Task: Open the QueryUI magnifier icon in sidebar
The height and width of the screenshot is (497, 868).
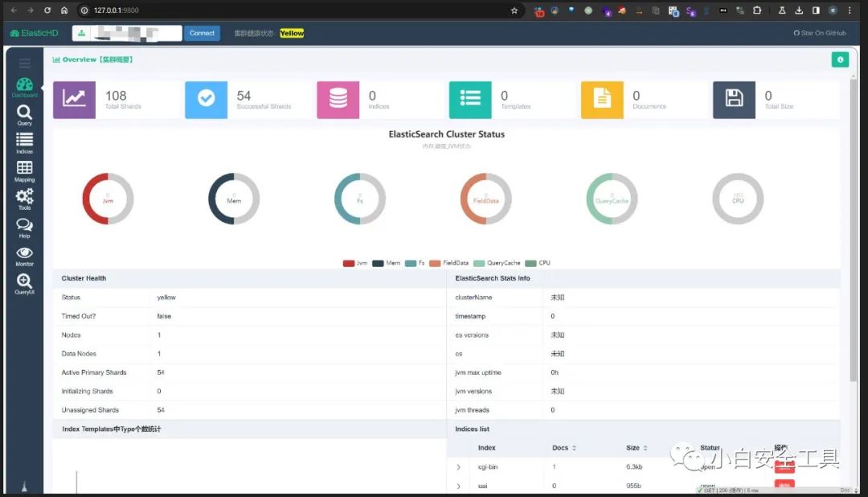Action: [24, 284]
